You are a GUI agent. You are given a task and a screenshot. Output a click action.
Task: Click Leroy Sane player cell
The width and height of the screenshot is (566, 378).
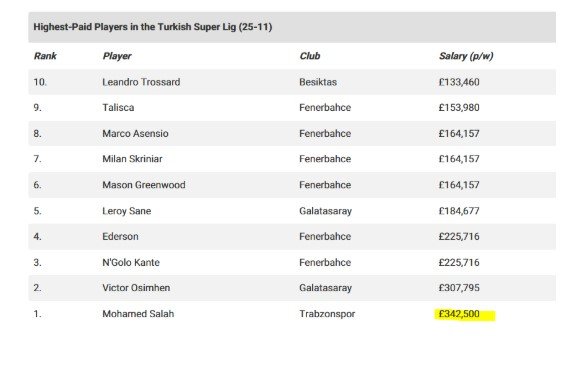(126, 211)
